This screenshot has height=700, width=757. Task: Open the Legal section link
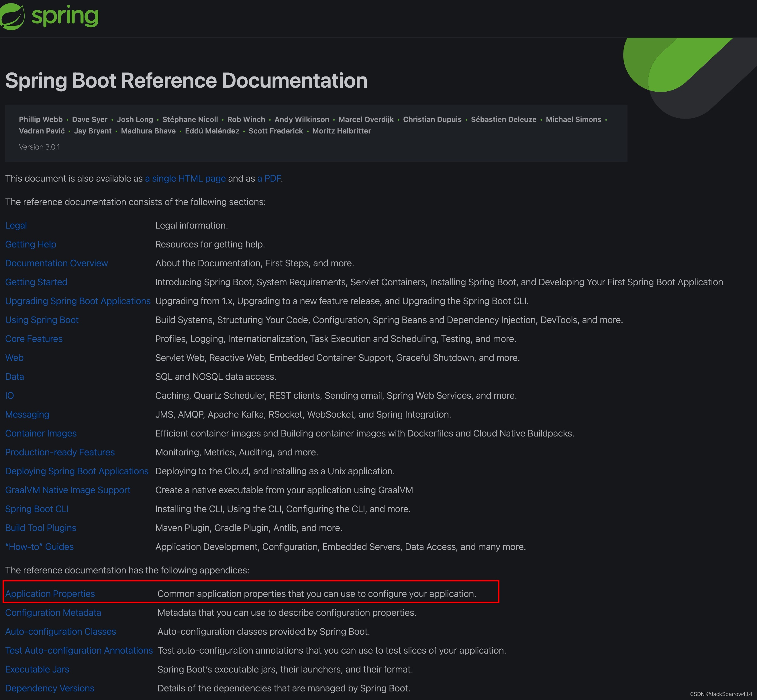[16, 225]
